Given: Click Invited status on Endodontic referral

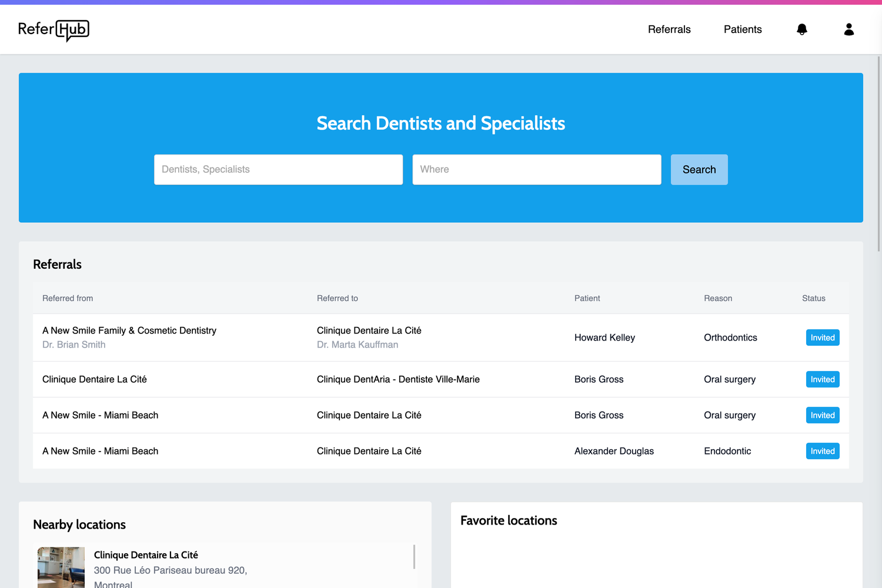Looking at the screenshot, I should (x=823, y=451).
